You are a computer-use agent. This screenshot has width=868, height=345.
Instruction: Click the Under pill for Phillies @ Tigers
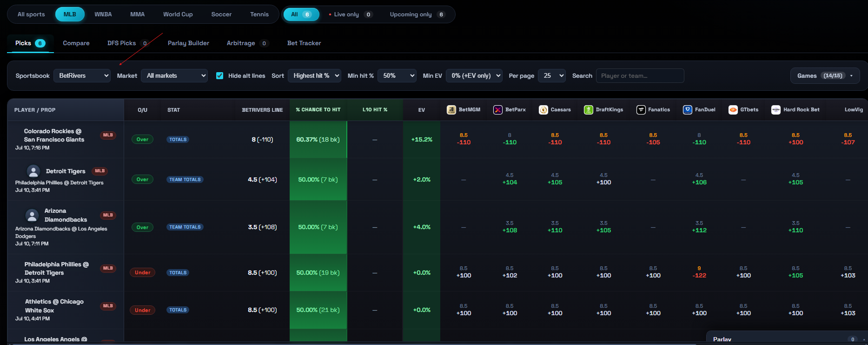pos(142,272)
